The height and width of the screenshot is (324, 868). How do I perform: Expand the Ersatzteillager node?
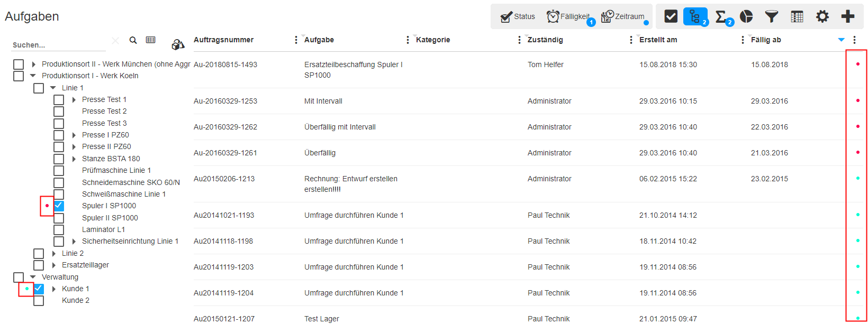(x=54, y=265)
